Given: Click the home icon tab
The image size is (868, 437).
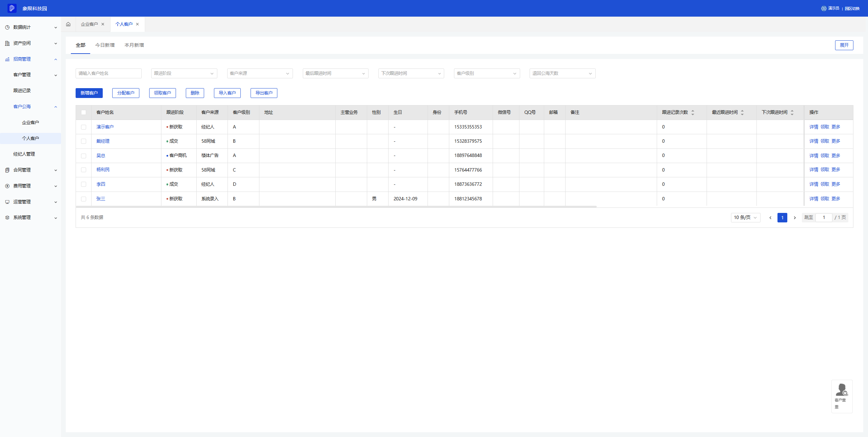Looking at the screenshot, I should pyautogui.click(x=68, y=24).
